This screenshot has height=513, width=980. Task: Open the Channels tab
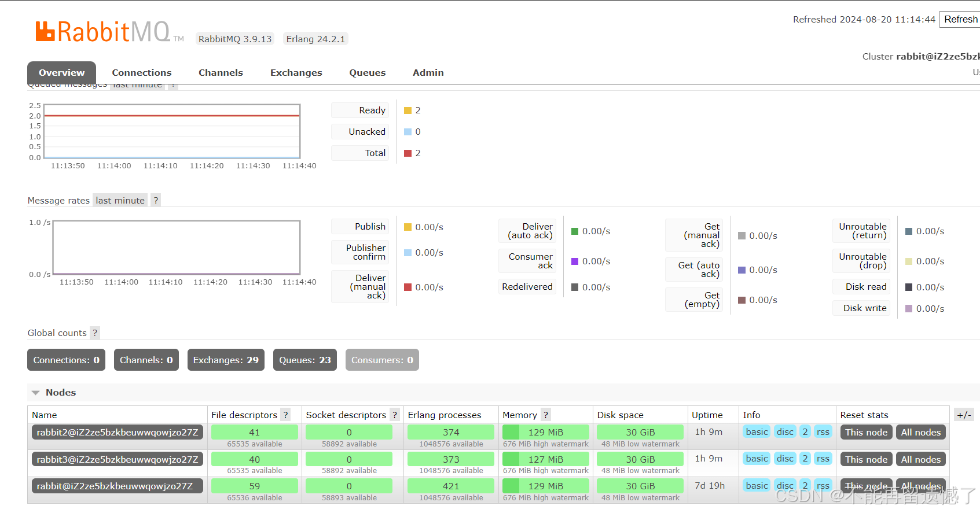[x=221, y=72]
